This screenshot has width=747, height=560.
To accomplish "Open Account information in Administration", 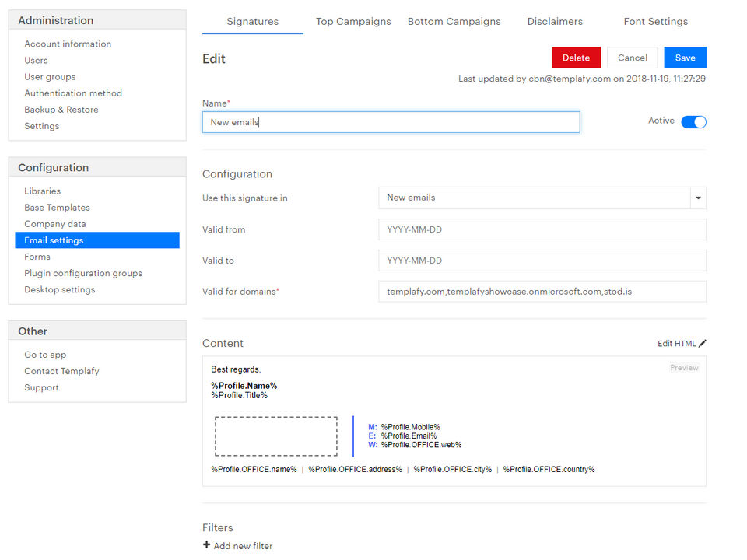I will click(68, 44).
